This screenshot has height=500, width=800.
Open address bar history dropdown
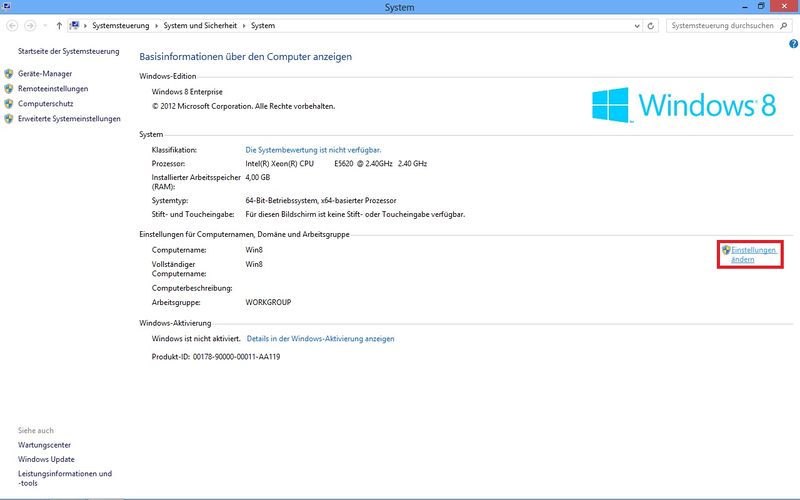pyautogui.click(x=637, y=26)
